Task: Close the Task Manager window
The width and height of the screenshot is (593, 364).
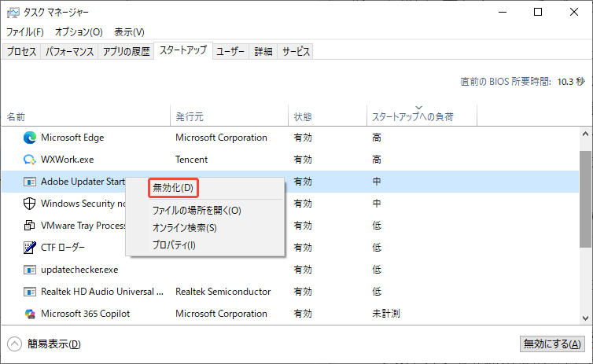Action: [x=574, y=12]
